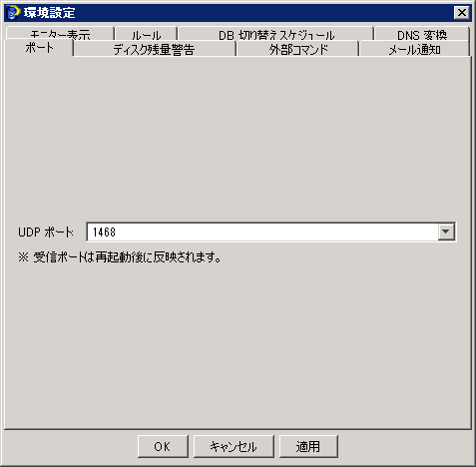
Task: Click the UDP ポート label
Action: click(x=46, y=232)
